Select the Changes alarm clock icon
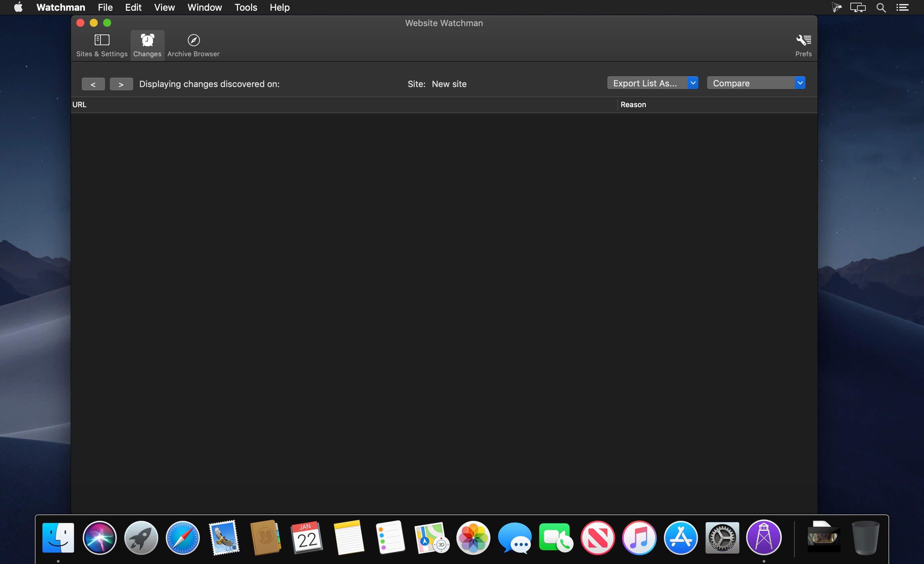Image resolution: width=924 pixels, height=564 pixels. (x=147, y=41)
